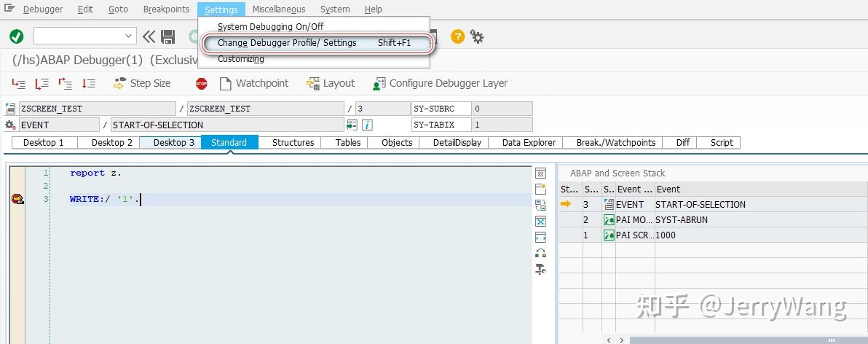Click the Single Step into icon
Screen dimensions: 868x344
pos(19,84)
